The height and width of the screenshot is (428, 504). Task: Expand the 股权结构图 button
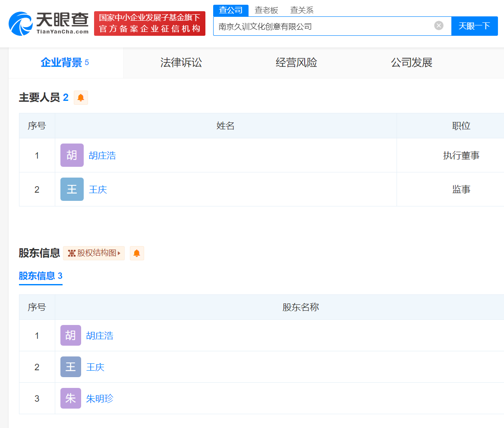(x=94, y=253)
